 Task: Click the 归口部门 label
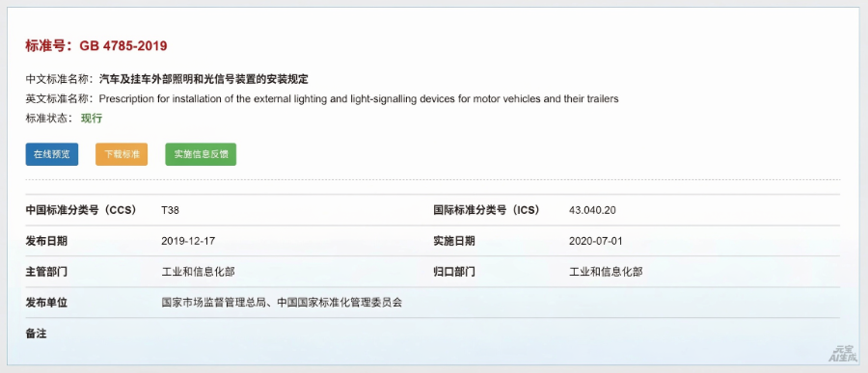pos(454,272)
